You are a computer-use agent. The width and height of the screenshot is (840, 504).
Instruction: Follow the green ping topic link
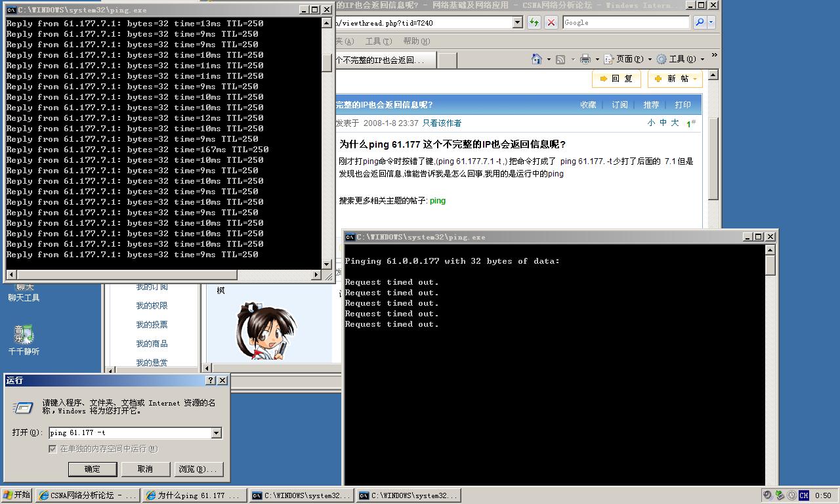(437, 201)
